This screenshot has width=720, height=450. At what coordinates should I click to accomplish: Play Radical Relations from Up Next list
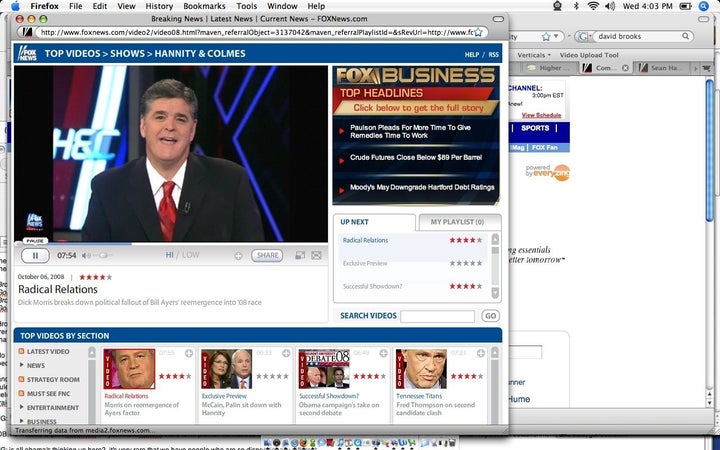[365, 240]
